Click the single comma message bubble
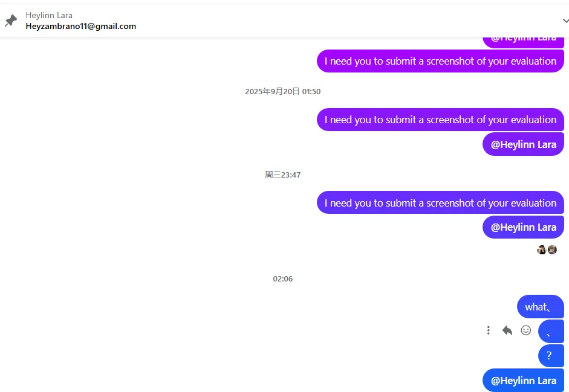Screen dimensions: 569x392 pos(551,331)
